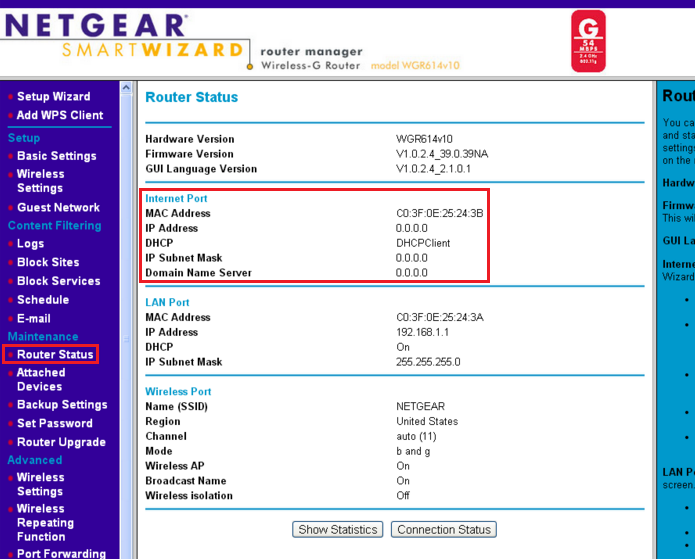Screen dimensions: 695x559
Task: Click the red G 54 Mbps badge
Action: (588, 41)
